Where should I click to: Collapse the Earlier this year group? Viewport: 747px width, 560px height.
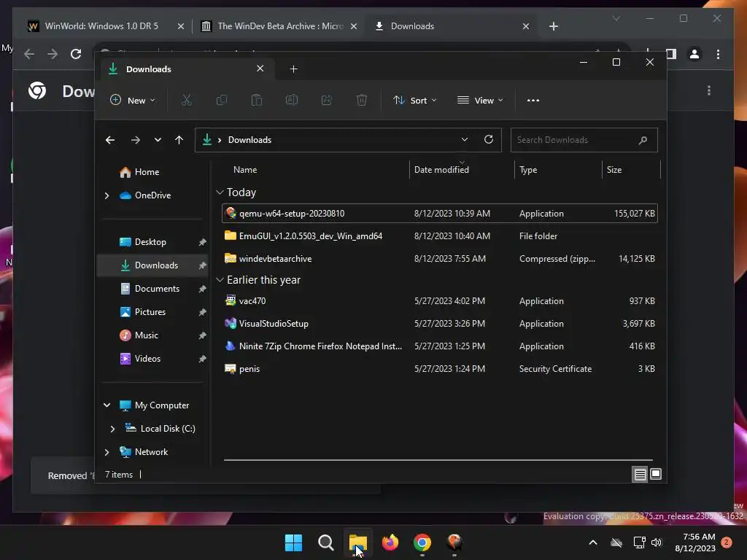point(220,280)
